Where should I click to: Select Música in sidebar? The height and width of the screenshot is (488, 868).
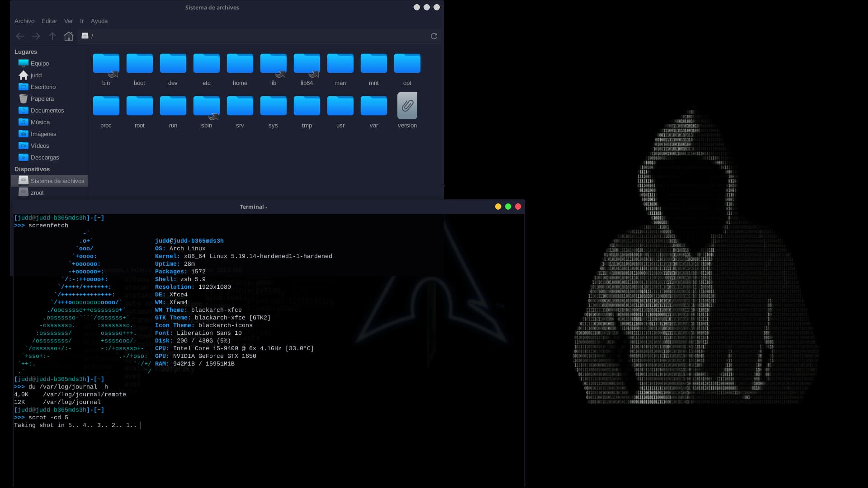[x=49, y=122]
